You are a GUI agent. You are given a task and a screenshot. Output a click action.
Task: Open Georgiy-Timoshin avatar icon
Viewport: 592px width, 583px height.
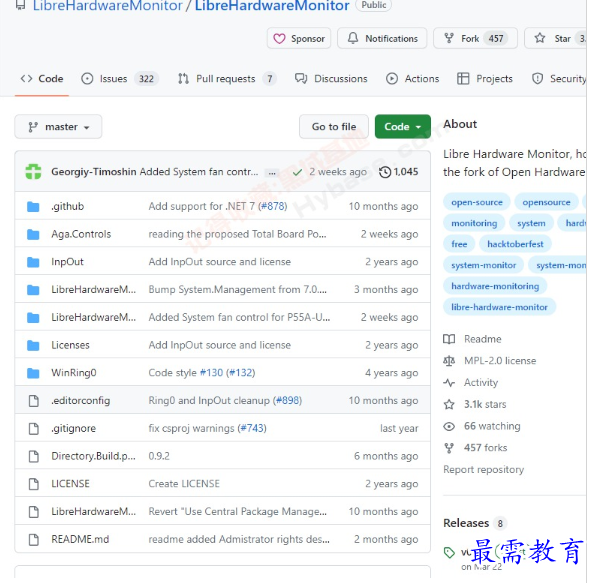coord(33,172)
